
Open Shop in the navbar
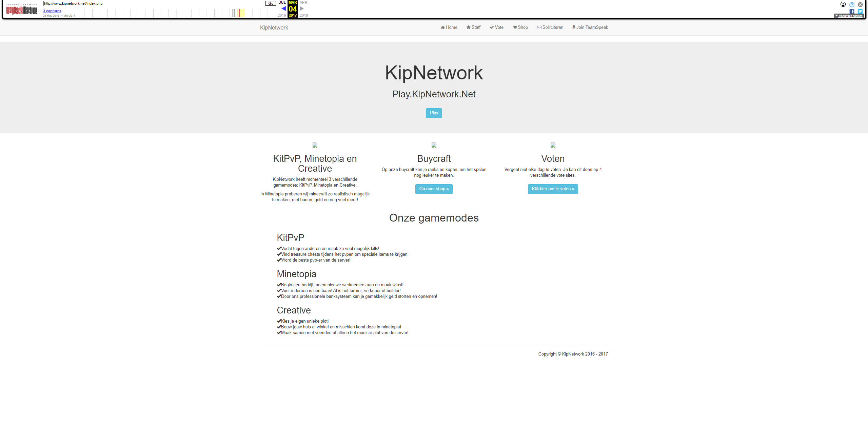coord(520,27)
